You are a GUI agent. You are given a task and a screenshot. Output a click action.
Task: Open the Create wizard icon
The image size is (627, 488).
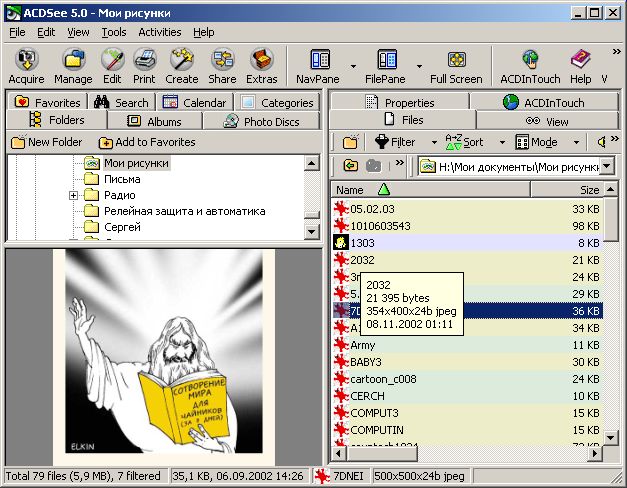pos(182,66)
